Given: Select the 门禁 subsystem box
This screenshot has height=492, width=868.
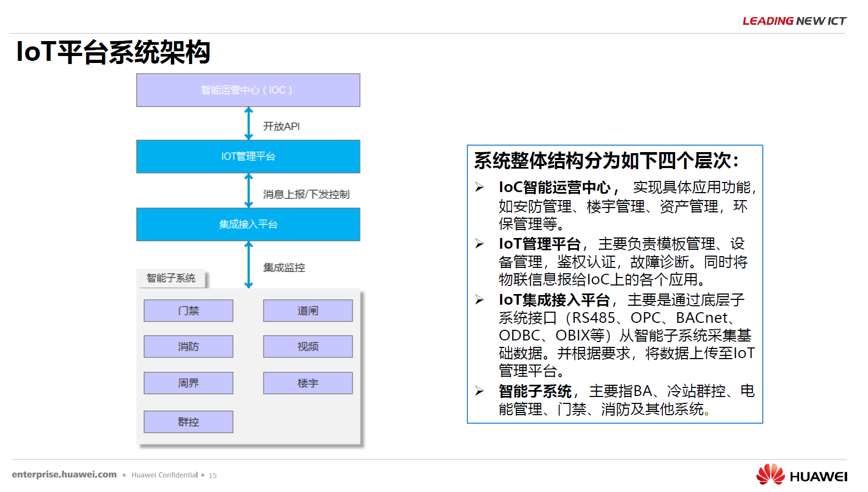Looking at the screenshot, I should [x=189, y=311].
